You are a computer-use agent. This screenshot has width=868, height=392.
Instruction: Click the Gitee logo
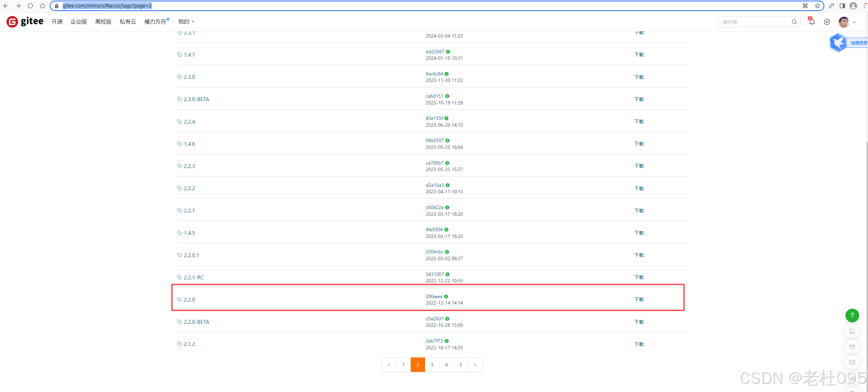point(25,22)
